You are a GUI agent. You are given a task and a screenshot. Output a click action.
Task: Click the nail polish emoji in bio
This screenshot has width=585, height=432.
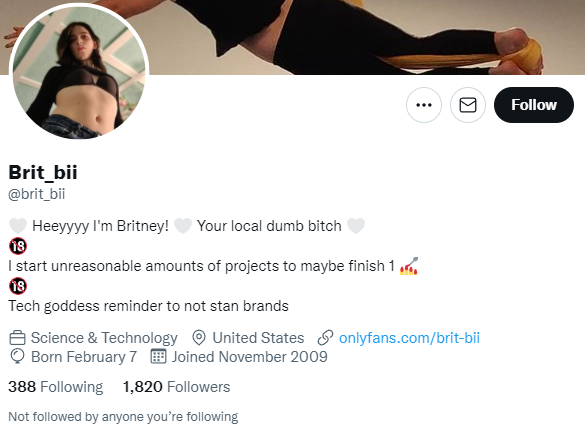tap(409, 266)
